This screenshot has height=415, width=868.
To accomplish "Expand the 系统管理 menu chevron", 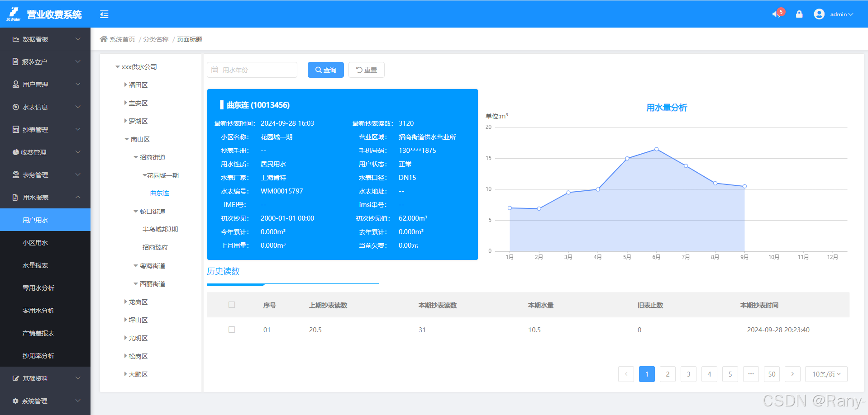I will [x=78, y=401].
